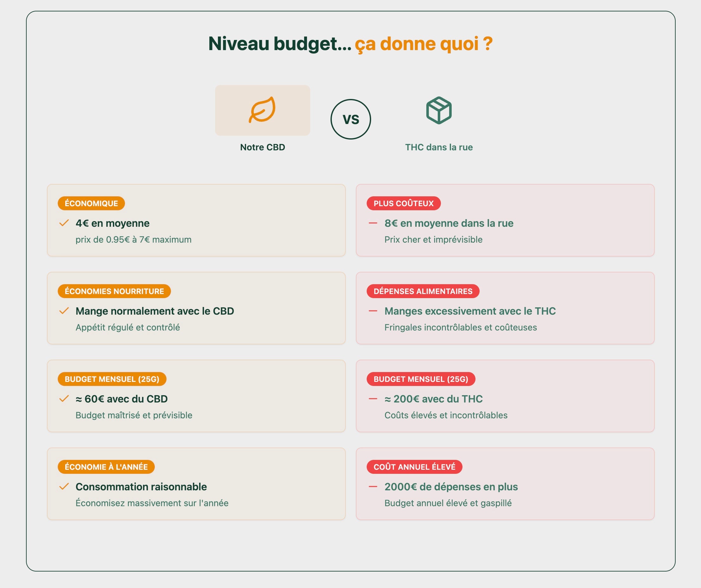Click the VS circle badge

(350, 119)
